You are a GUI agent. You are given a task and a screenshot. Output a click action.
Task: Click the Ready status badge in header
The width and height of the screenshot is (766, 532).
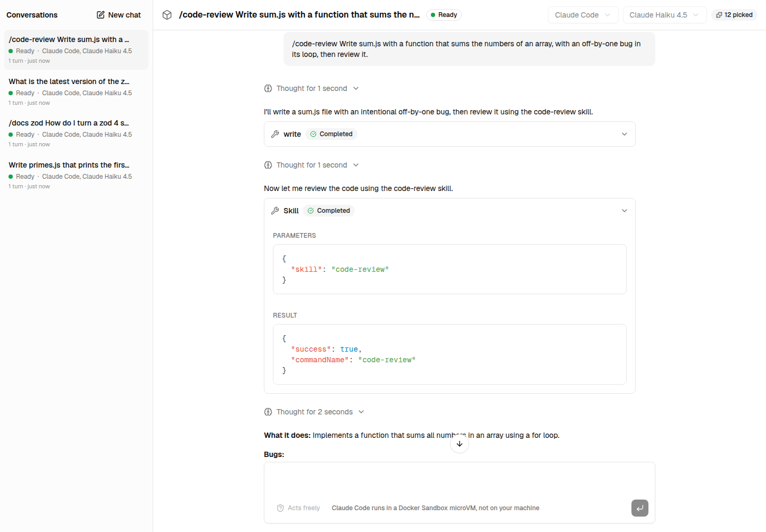[x=444, y=15]
